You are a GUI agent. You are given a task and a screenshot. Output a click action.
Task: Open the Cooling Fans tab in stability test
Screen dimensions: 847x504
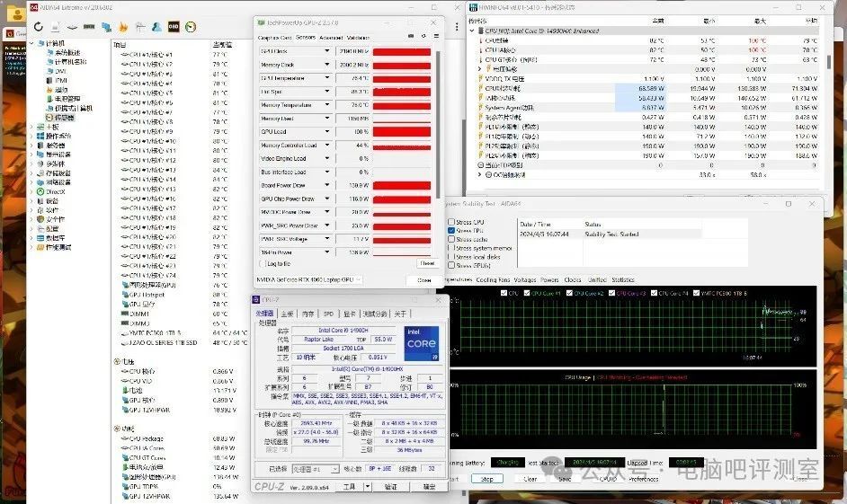pos(493,279)
